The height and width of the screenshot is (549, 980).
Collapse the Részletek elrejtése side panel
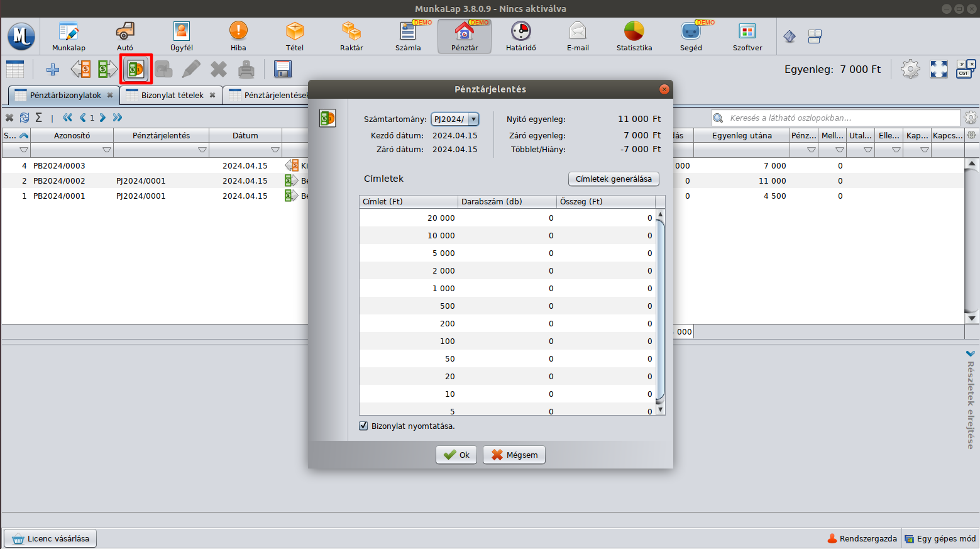pyautogui.click(x=971, y=354)
